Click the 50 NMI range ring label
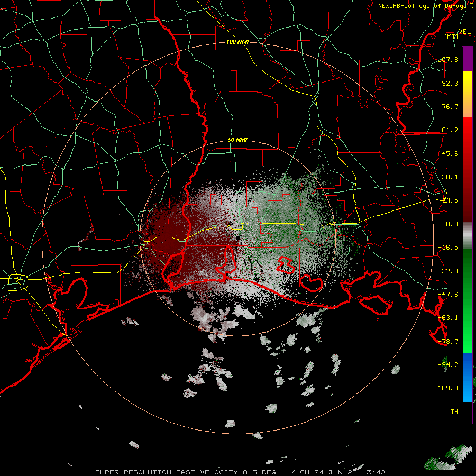The image size is (476, 476). 237,140
